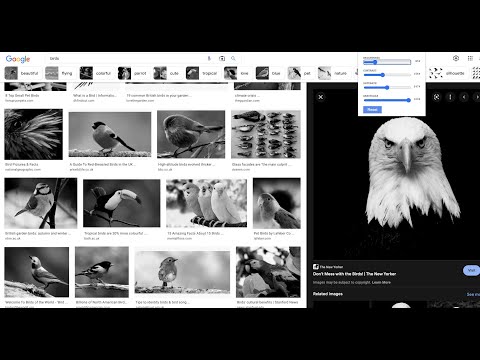Open Google settings gear icon

tap(456, 58)
